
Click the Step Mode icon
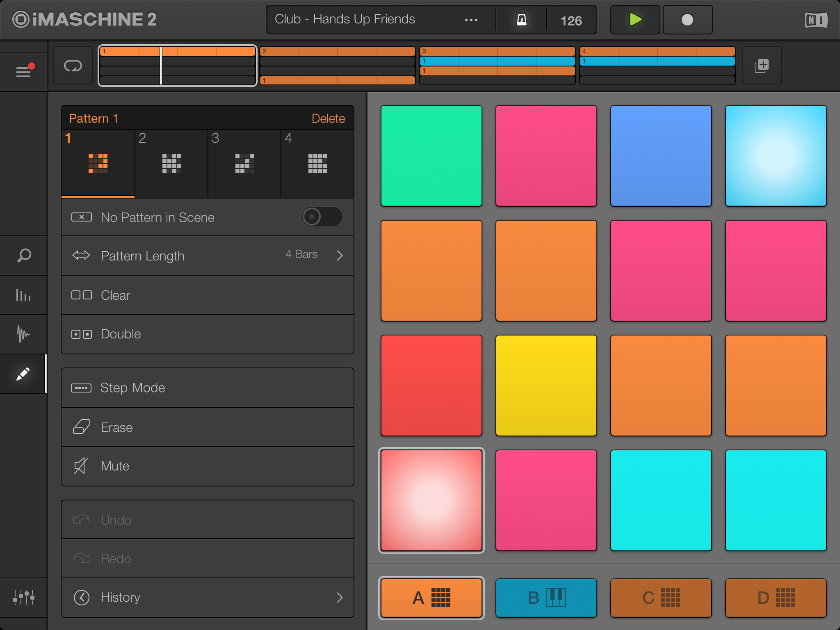(81, 388)
